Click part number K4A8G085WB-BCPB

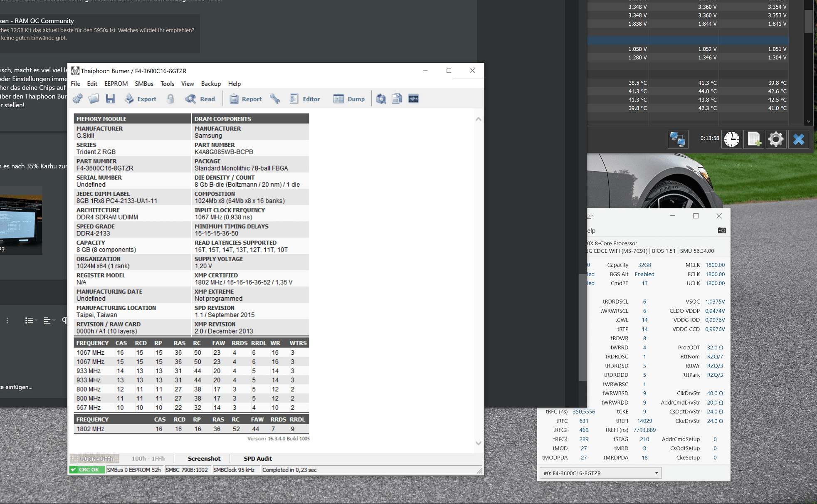pos(224,152)
